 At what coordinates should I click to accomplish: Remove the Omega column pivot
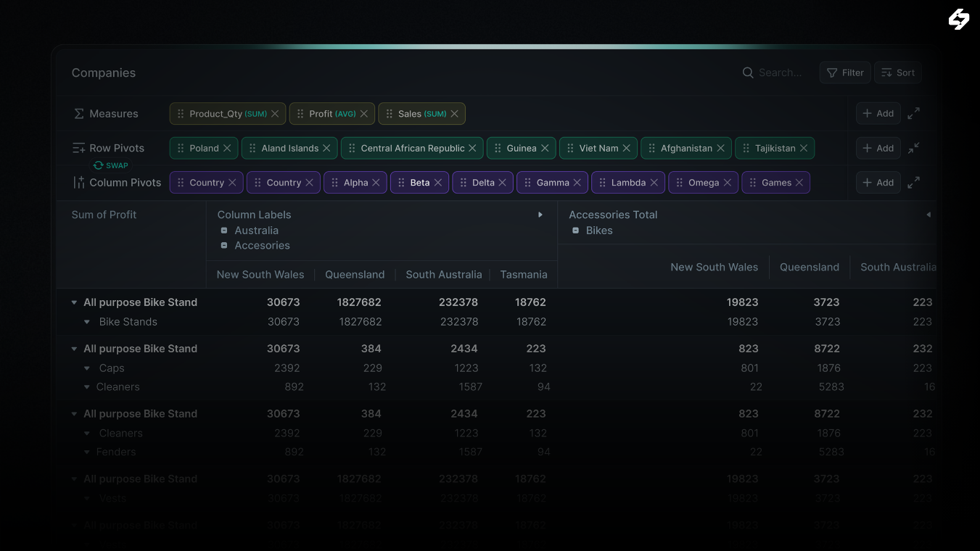pos(728,183)
